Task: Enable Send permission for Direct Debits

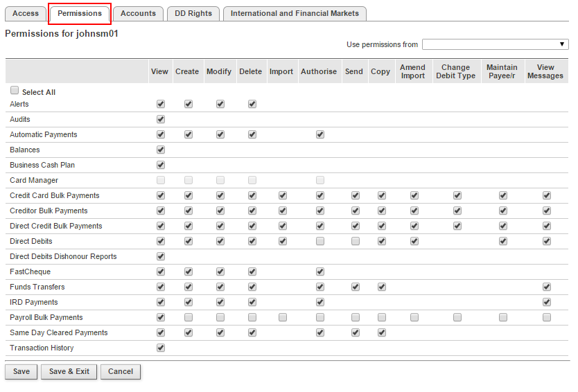Action: coord(356,241)
